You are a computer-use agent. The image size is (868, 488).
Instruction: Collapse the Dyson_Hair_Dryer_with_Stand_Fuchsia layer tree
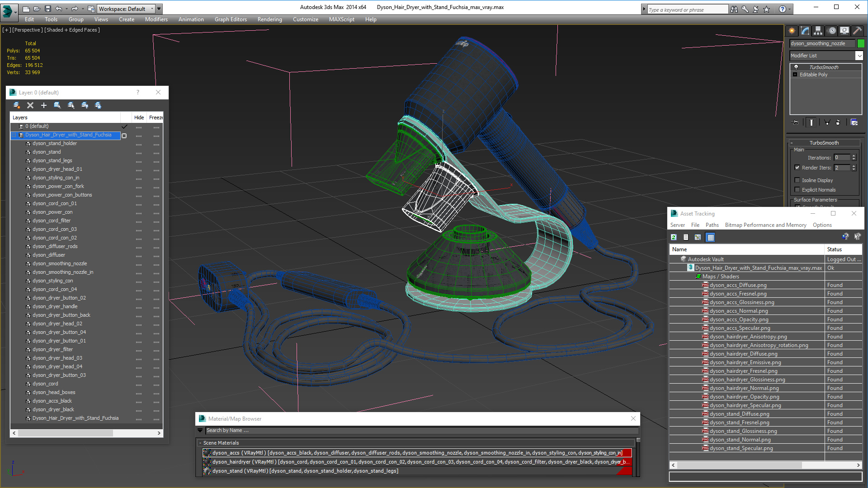pyautogui.click(x=14, y=135)
